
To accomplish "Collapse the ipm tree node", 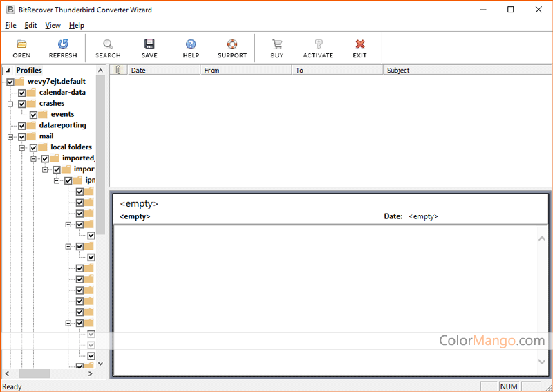I will pyautogui.click(x=57, y=180).
